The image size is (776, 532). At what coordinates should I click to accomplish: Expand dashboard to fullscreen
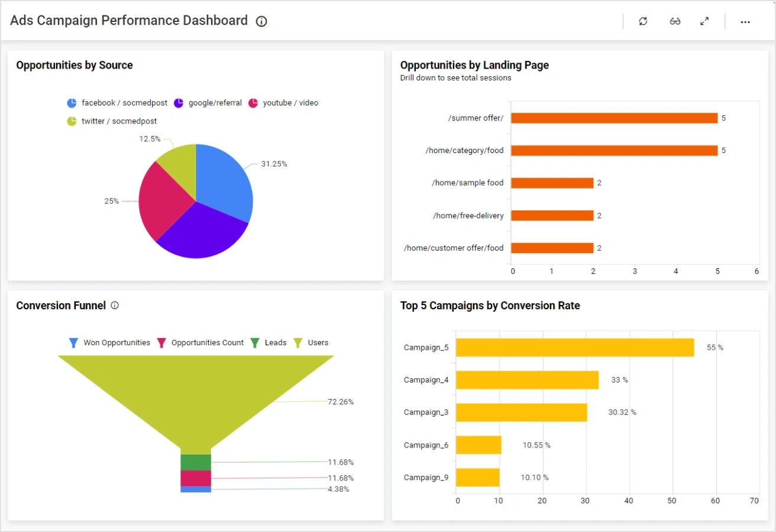coord(704,21)
